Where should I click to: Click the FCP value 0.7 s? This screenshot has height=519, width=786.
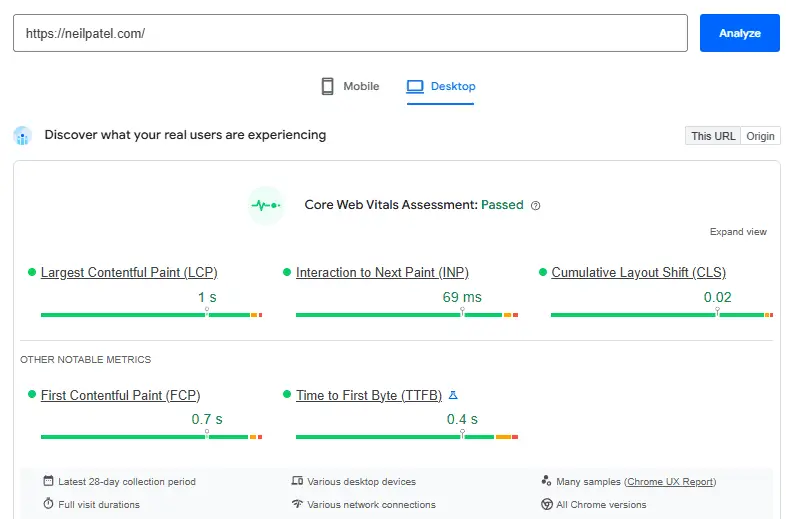(207, 419)
